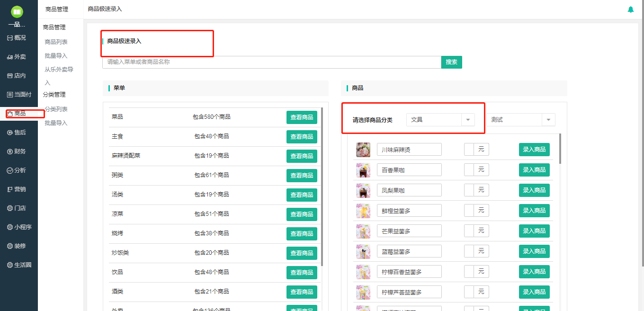This screenshot has height=311, width=644.
Task: Open 财务 finance section
Action: point(17,151)
